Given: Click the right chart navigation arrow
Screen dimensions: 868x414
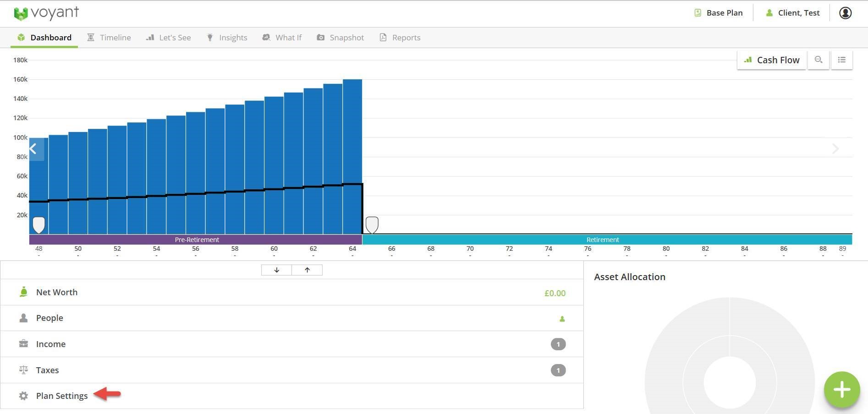Looking at the screenshot, I should point(835,149).
